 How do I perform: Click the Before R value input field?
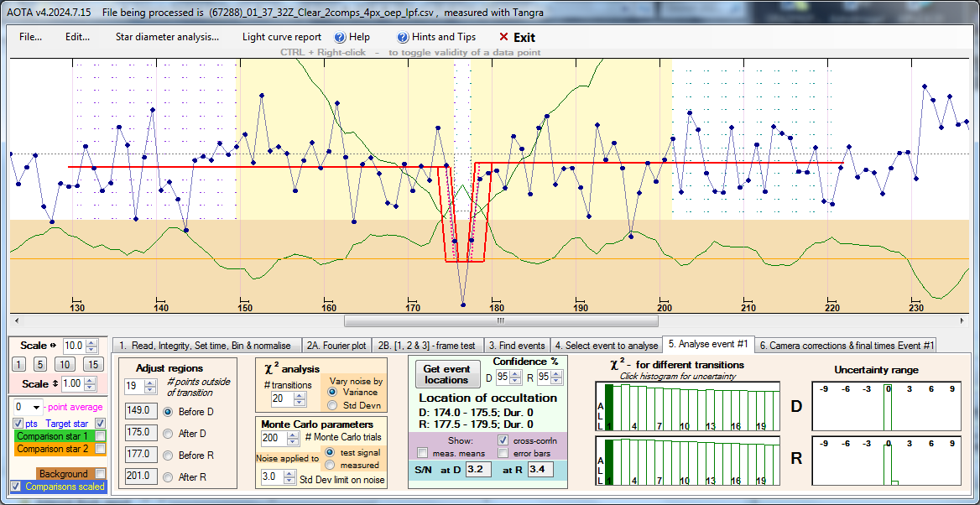[137, 455]
